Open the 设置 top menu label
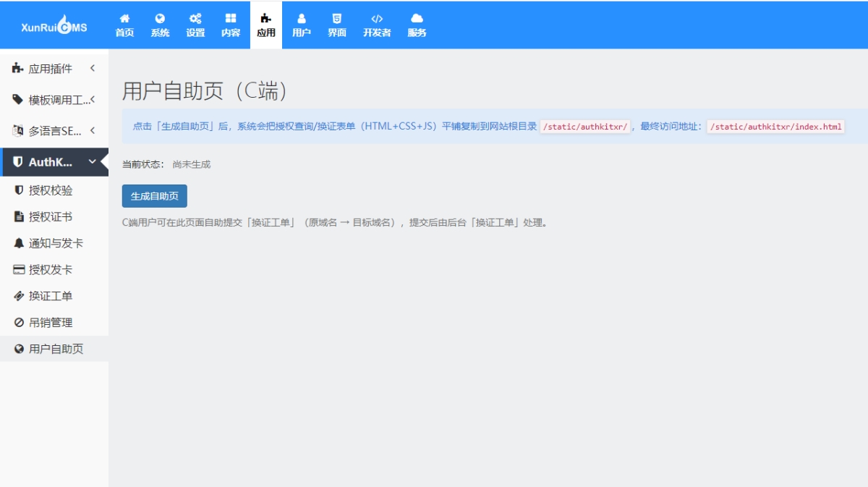Screen dimensions: 868x487 [x=195, y=33]
